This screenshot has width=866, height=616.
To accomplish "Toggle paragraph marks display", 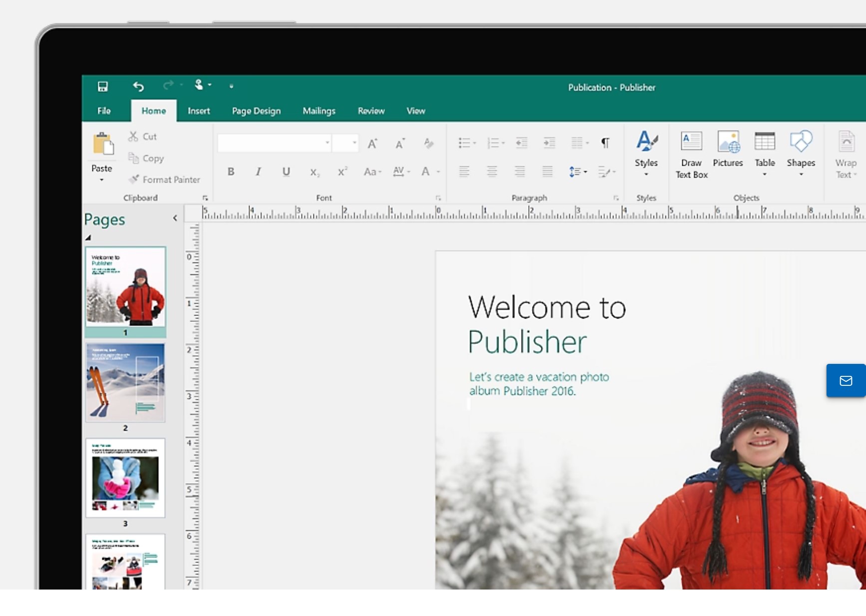I will [x=605, y=143].
